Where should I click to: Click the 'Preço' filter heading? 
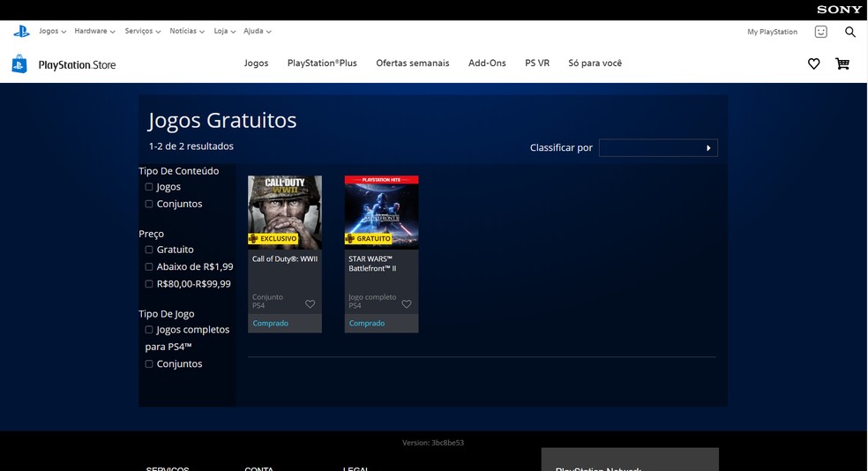[151, 234]
